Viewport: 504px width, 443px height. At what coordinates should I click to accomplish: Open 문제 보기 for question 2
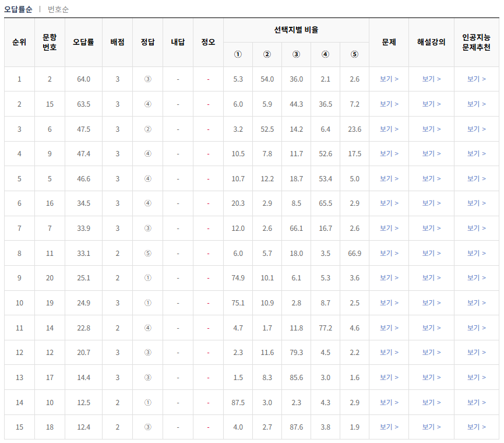click(x=389, y=79)
